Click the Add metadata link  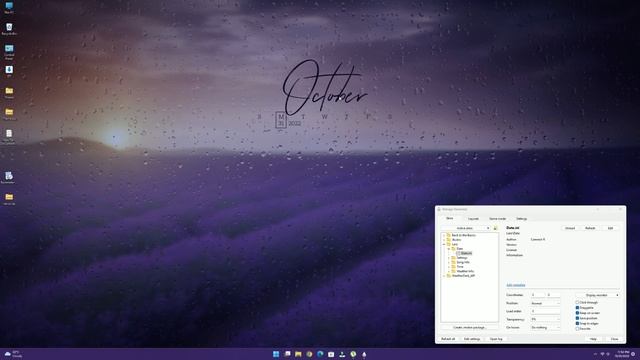[x=516, y=285]
